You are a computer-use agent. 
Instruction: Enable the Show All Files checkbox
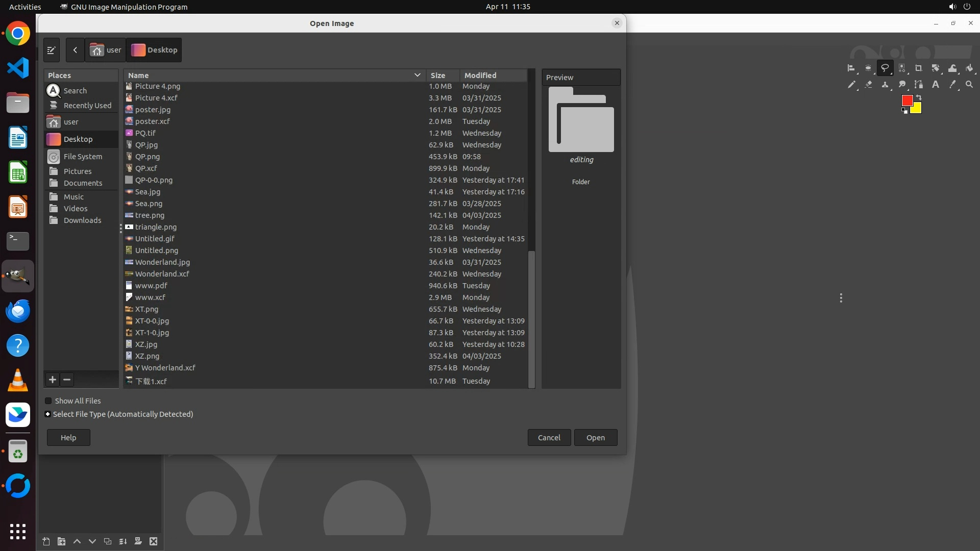coord(48,401)
